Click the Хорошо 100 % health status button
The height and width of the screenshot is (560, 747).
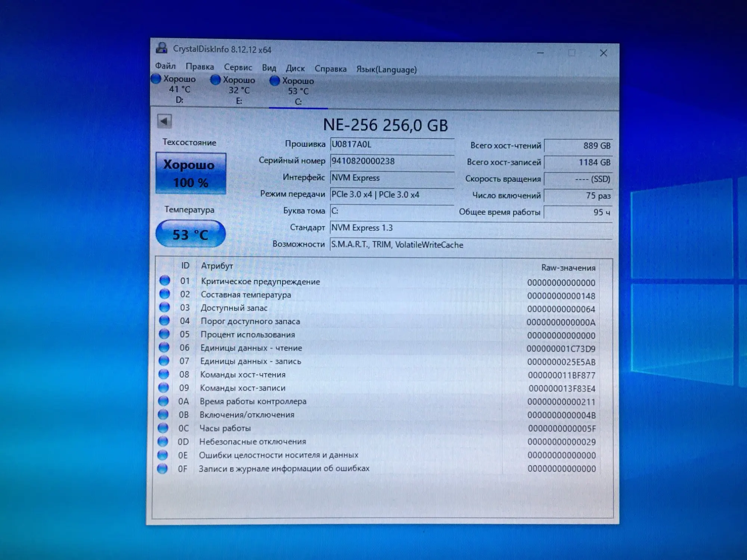[x=190, y=174]
